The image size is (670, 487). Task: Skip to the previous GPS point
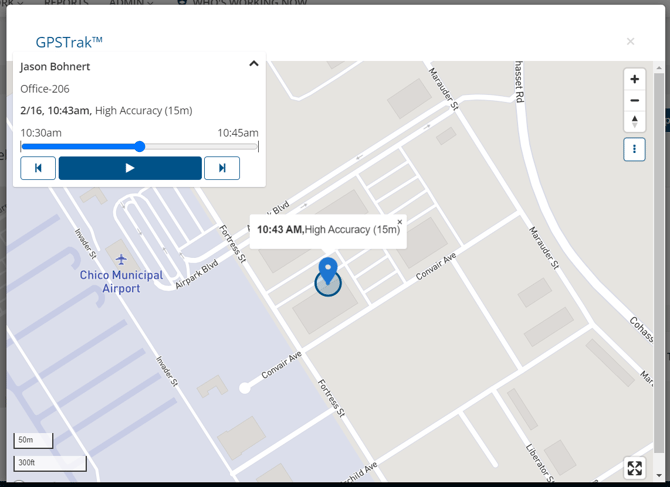[x=38, y=168]
